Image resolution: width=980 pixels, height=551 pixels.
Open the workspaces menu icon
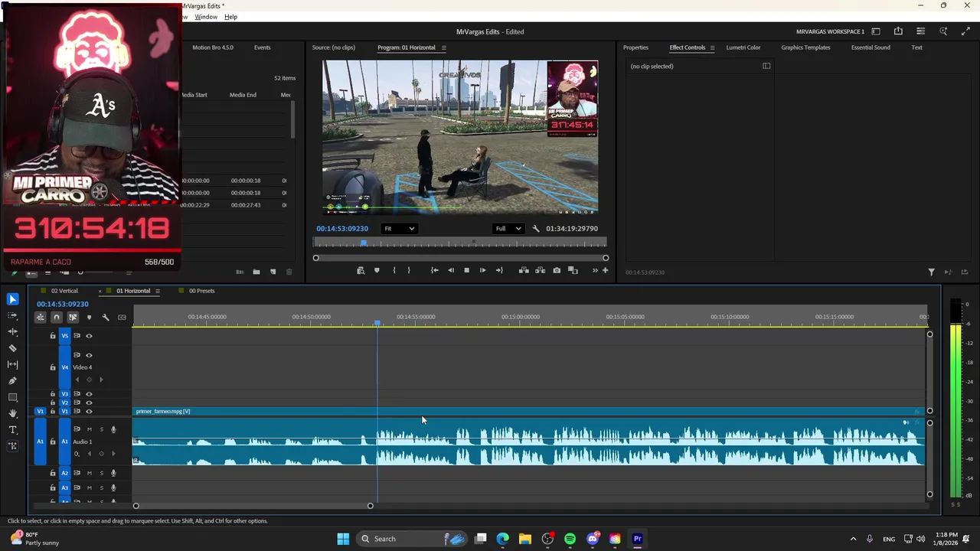point(876,31)
